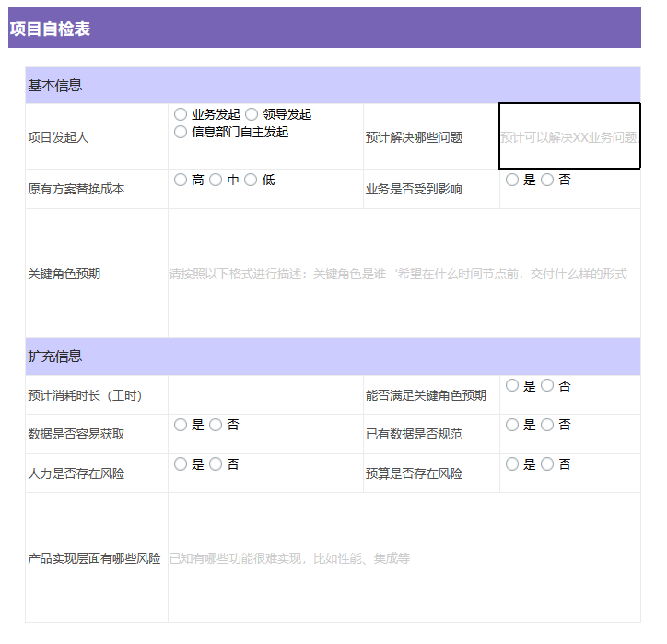Mark 业务是否受到影响 as 否
Viewport: 667px width, 644px height.
pos(547,180)
